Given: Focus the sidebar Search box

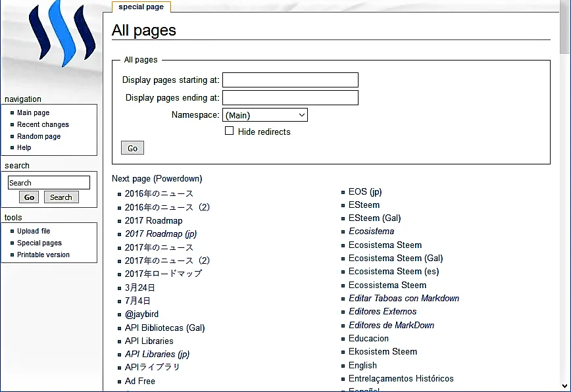Looking at the screenshot, I should click(49, 182).
